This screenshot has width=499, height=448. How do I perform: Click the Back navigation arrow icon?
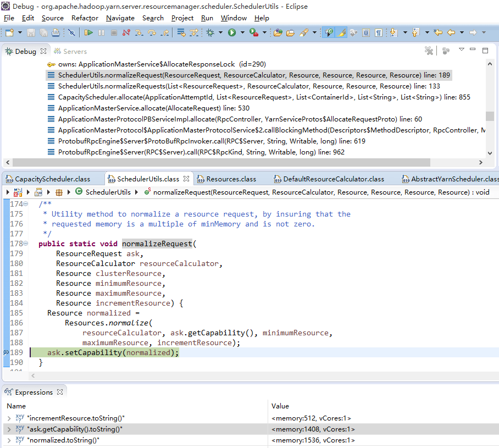click(x=451, y=32)
